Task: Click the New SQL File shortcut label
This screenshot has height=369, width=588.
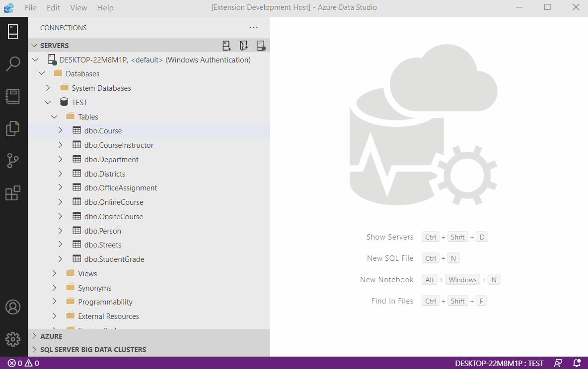Action: pos(390,258)
